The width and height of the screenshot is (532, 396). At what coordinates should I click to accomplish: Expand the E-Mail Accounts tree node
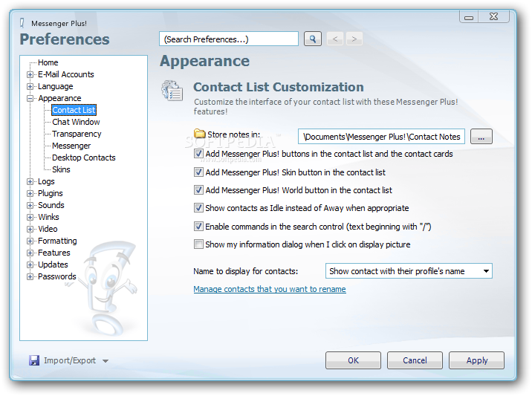tap(30, 74)
